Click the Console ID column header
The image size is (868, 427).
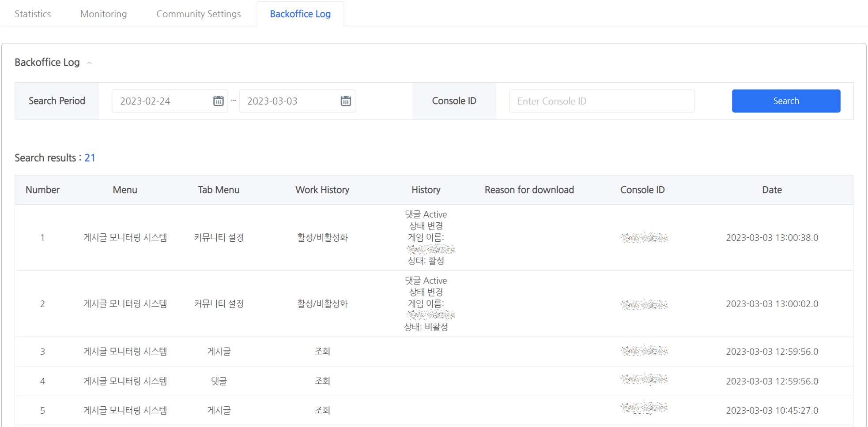point(642,190)
